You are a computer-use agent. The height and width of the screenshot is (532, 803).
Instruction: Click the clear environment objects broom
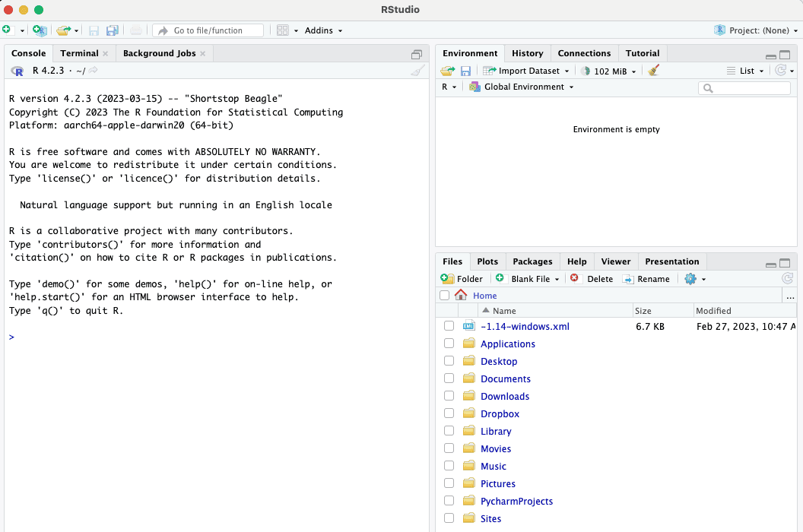[654, 71]
